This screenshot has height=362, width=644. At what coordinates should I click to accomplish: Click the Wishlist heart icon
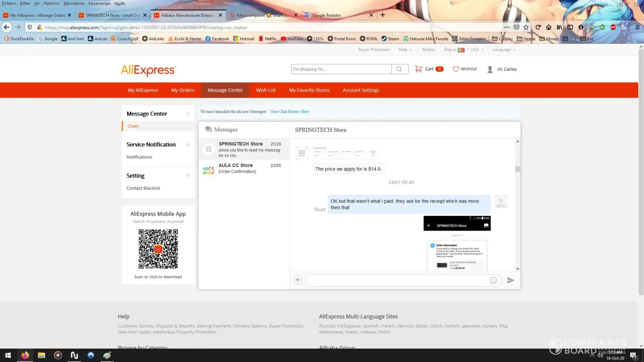tap(456, 69)
